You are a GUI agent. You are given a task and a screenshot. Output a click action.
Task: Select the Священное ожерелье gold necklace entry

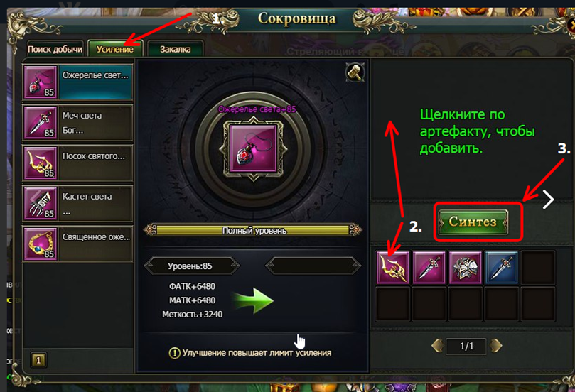pos(77,244)
